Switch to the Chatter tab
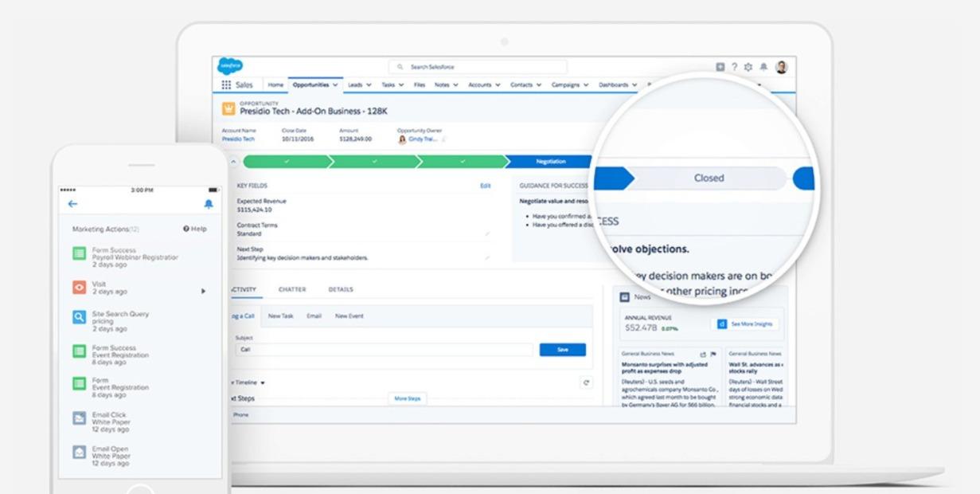This screenshot has height=494, width=980. (292, 289)
